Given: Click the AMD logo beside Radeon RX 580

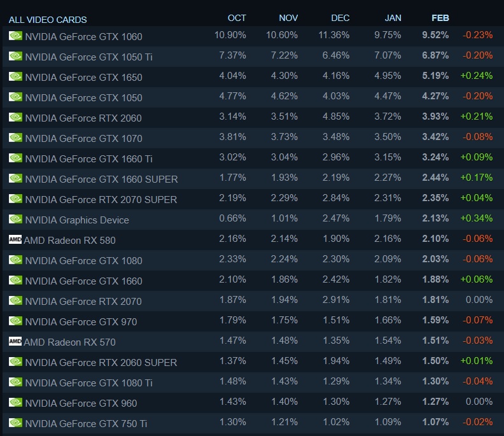Looking at the screenshot, I should point(15,239).
